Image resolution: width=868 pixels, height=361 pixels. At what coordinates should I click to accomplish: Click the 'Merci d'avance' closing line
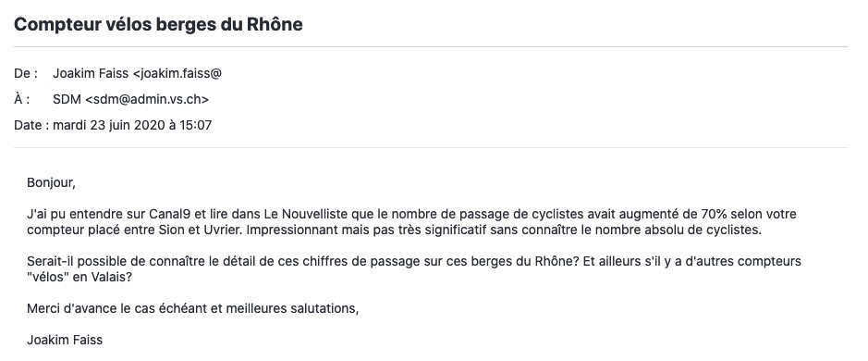[x=192, y=308]
